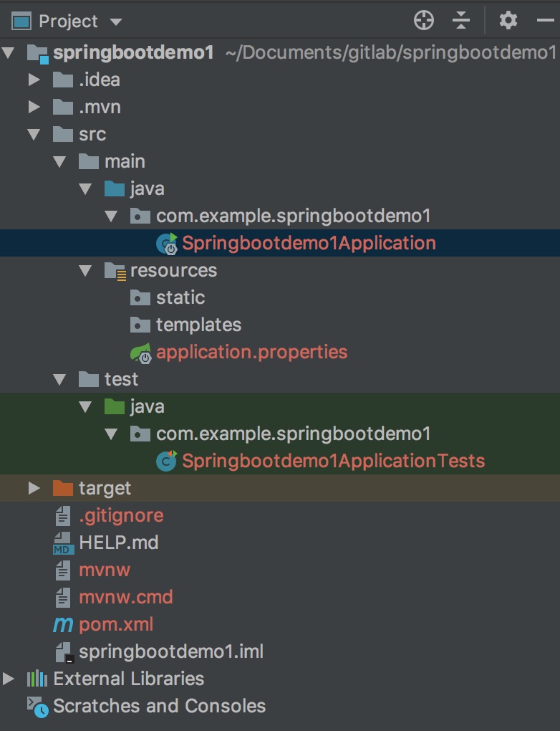560x731 pixels.
Task: Select Springboot1ApplicationTests class file
Action: click(x=333, y=461)
